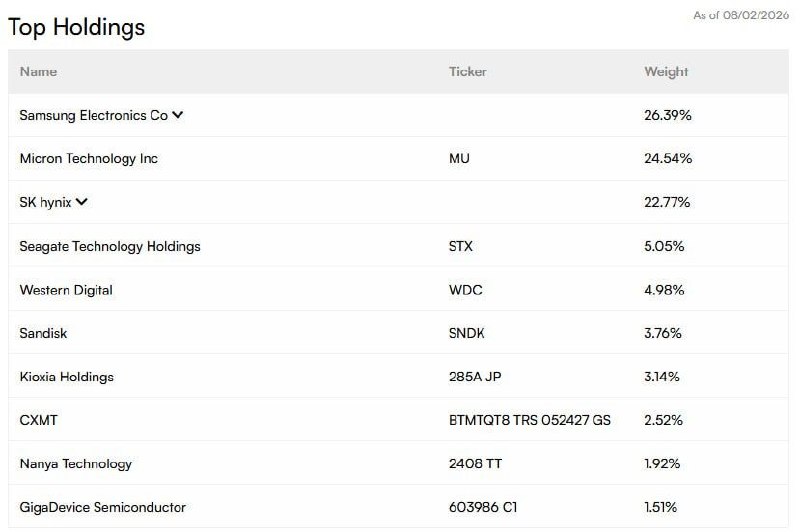Click the 5.05% weight value
Viewport: 800px width, 532px height.
[664, 246]
